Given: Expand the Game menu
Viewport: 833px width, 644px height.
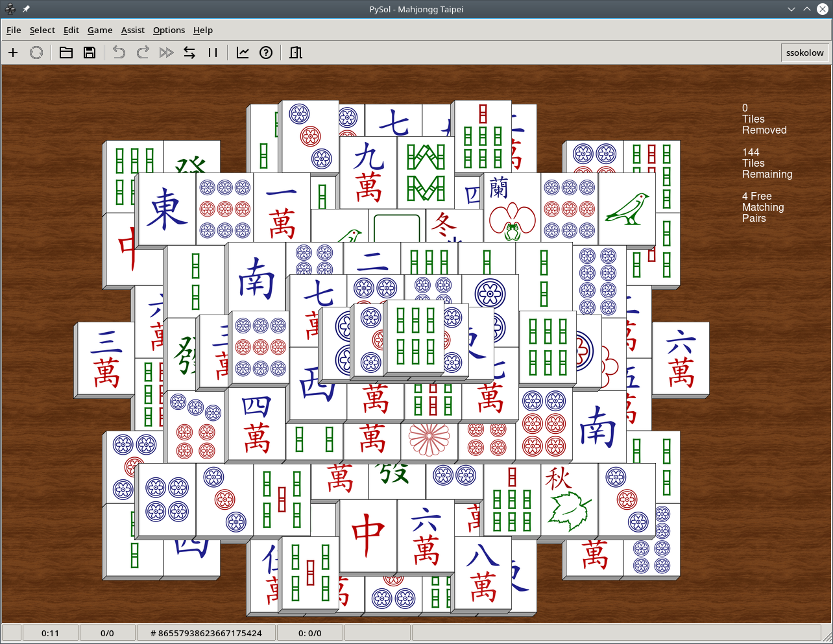Looking at the screenshot, I should tap(100, 30).
